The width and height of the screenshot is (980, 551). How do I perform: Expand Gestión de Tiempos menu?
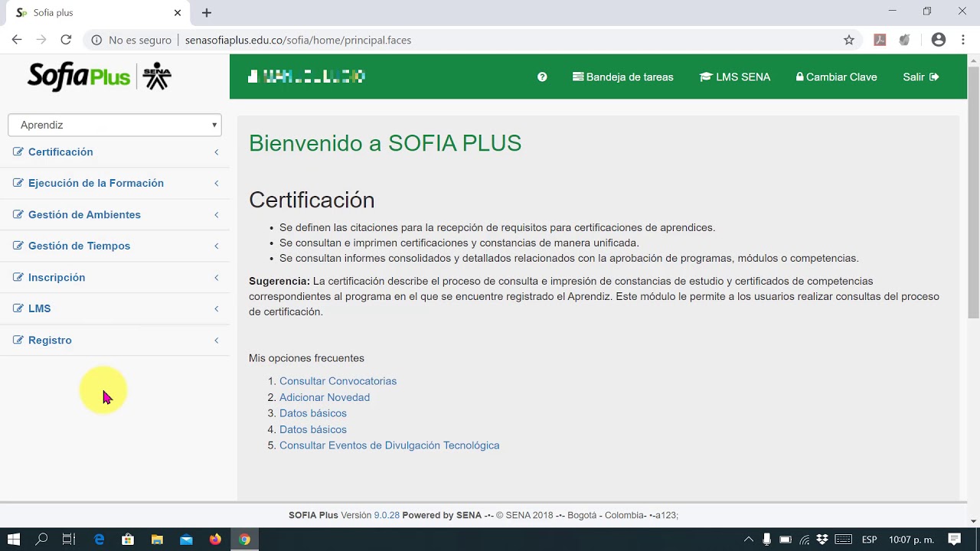115,246
